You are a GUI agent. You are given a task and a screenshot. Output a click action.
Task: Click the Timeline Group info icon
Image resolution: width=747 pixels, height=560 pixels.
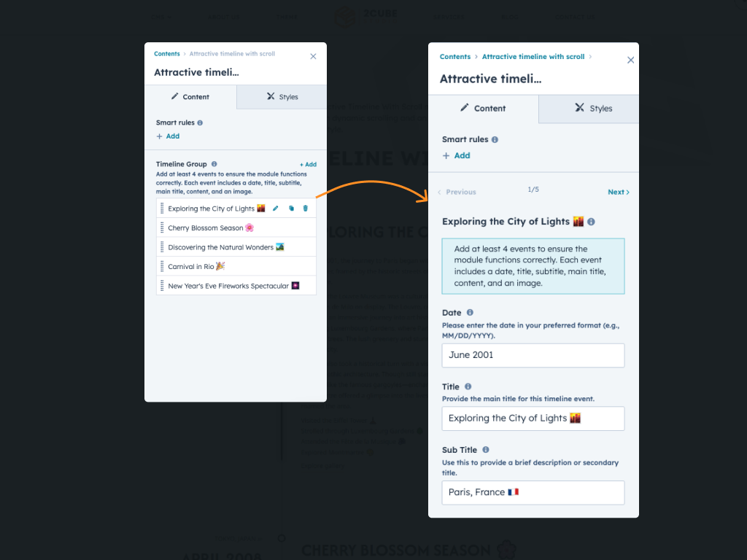[x=214, y=164]
